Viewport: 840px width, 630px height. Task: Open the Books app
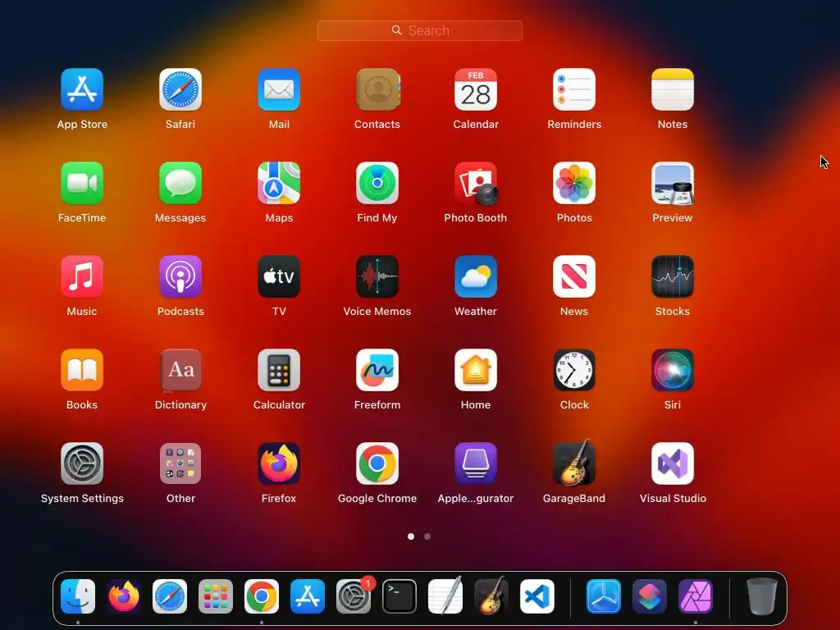coord(82,370)
